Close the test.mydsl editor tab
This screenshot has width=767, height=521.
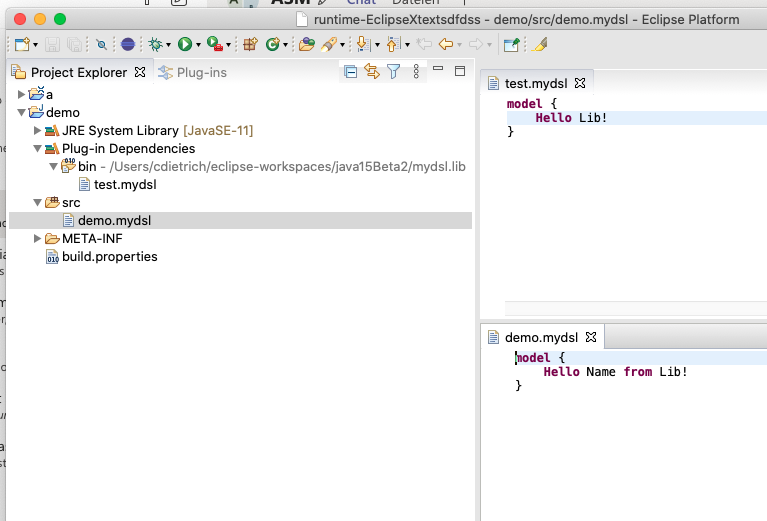580,83
